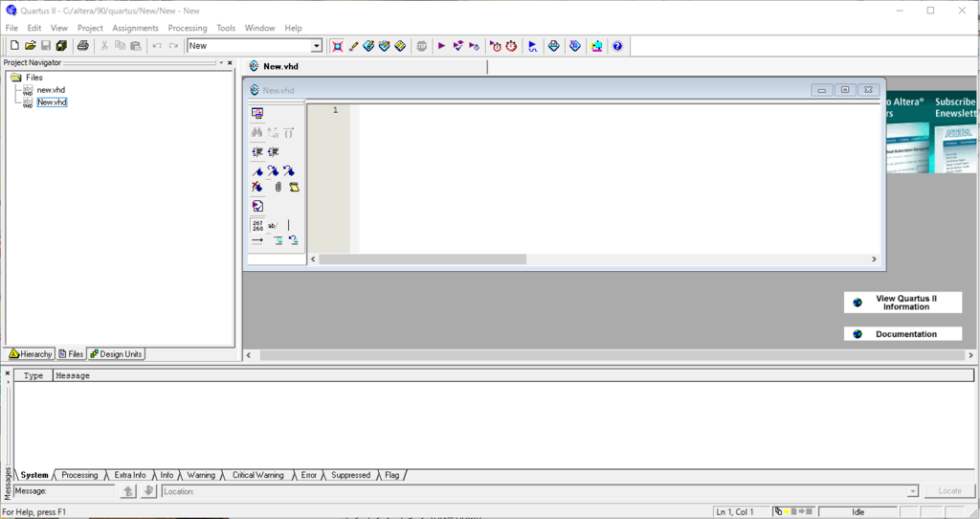
Task: Open the Project menu
Action: (90, 28)
